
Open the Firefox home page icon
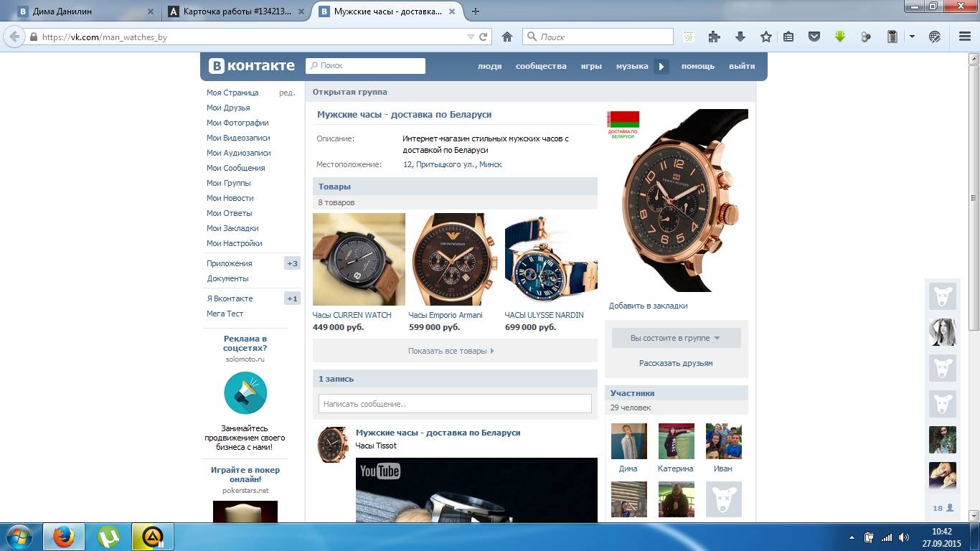click(x=507, y=37)
